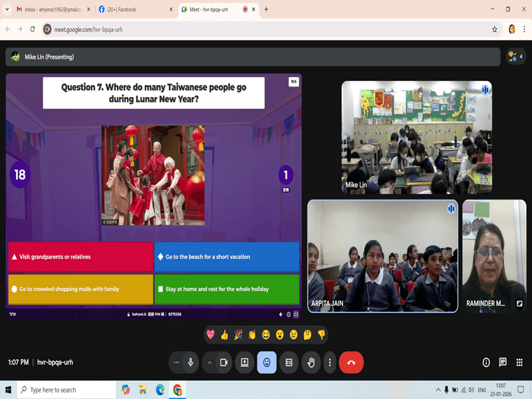Select answer Visit grandparents or relatives
Image resolution: width=532 pixels, height=399 pixels.
click(80, 257)
